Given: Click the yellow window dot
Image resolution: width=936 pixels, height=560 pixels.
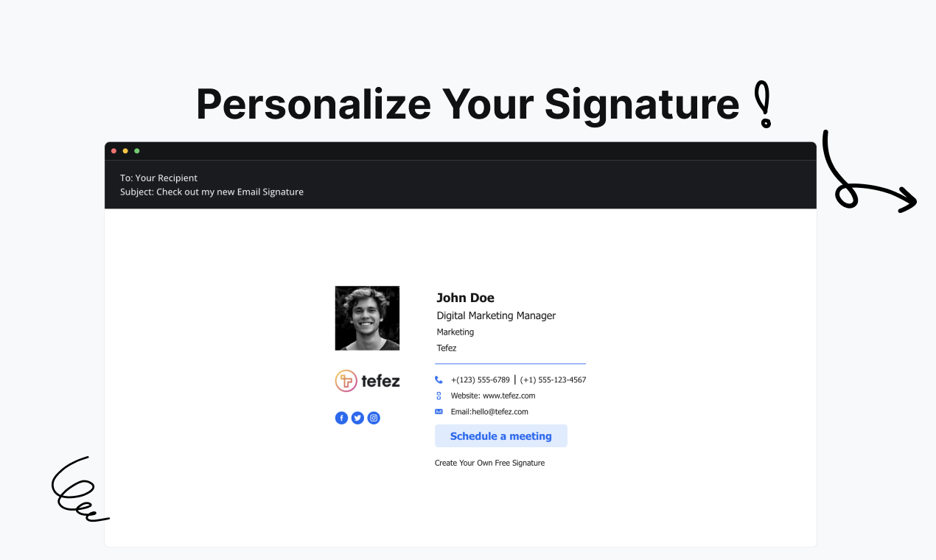Looking at the screenshot, I should [125, 151].
